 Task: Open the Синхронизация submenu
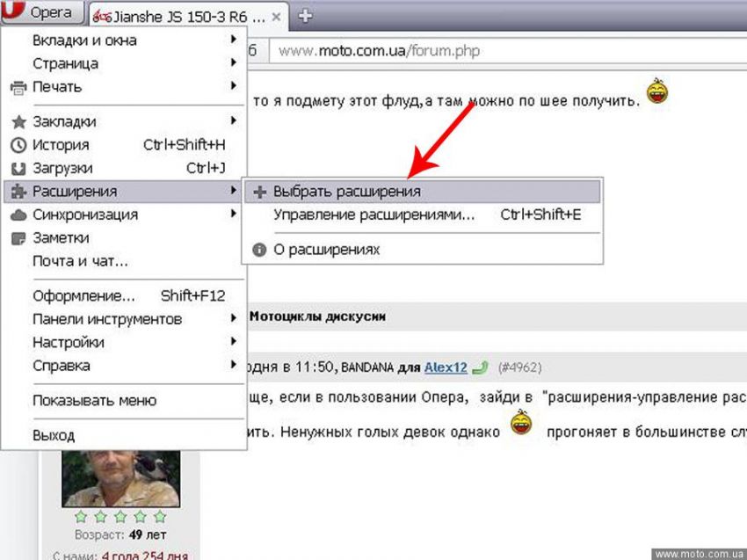[125, 215]
